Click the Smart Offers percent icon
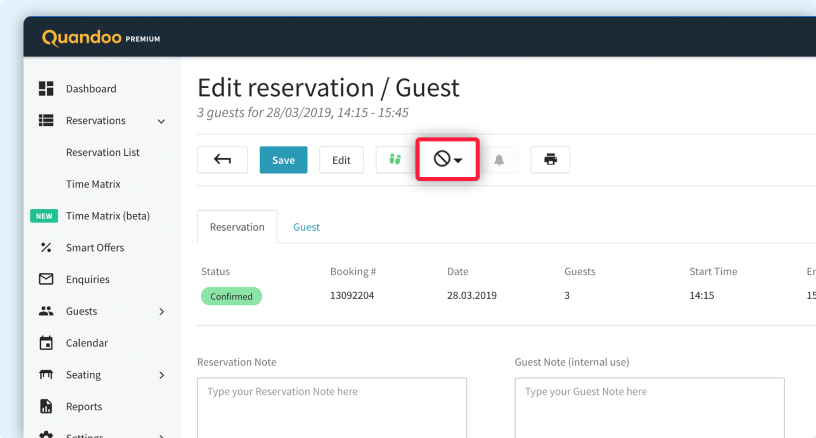Viewport: 816px width, 438px height. coord(46,248)
